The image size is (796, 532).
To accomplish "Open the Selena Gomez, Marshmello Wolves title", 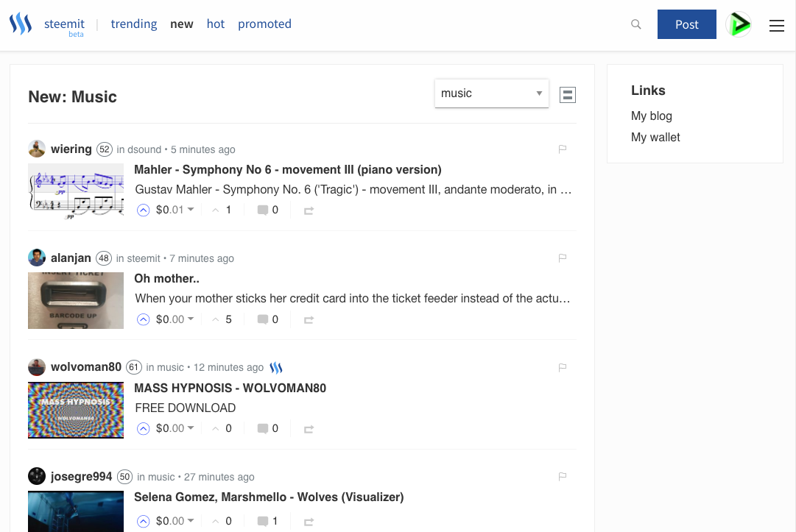I will [x=269, y=497].
